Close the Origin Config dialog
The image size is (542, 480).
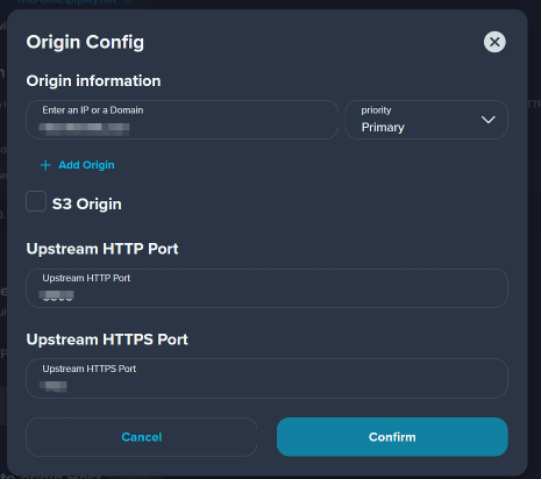coord(495,42)
